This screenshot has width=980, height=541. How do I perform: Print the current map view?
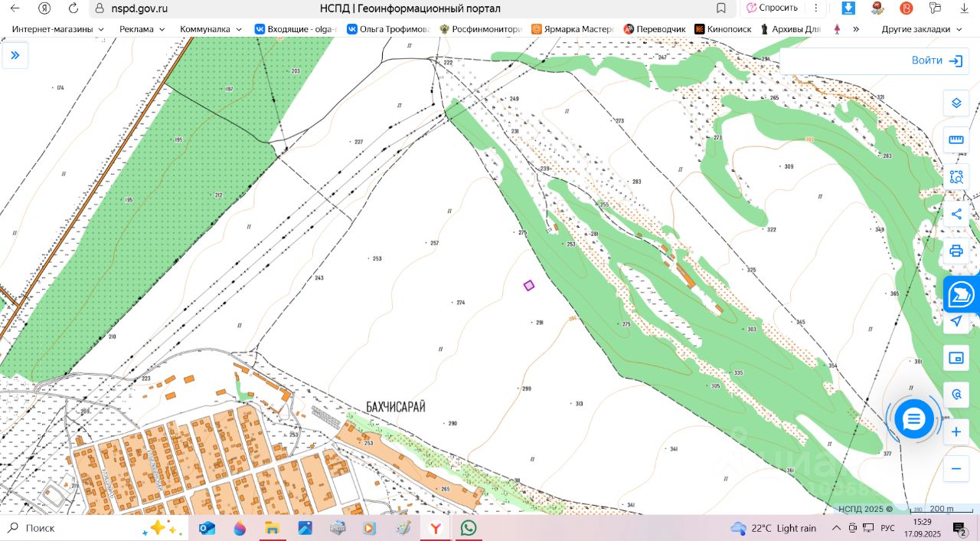pos(955,251)
